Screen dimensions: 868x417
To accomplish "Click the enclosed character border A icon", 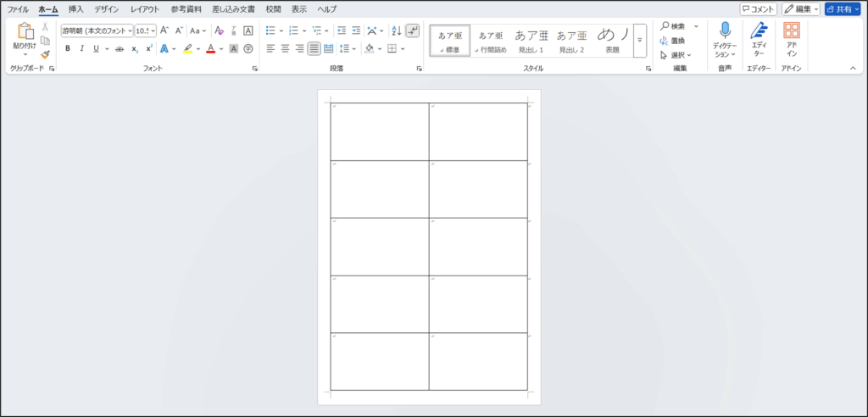I will tap(248, 31).
